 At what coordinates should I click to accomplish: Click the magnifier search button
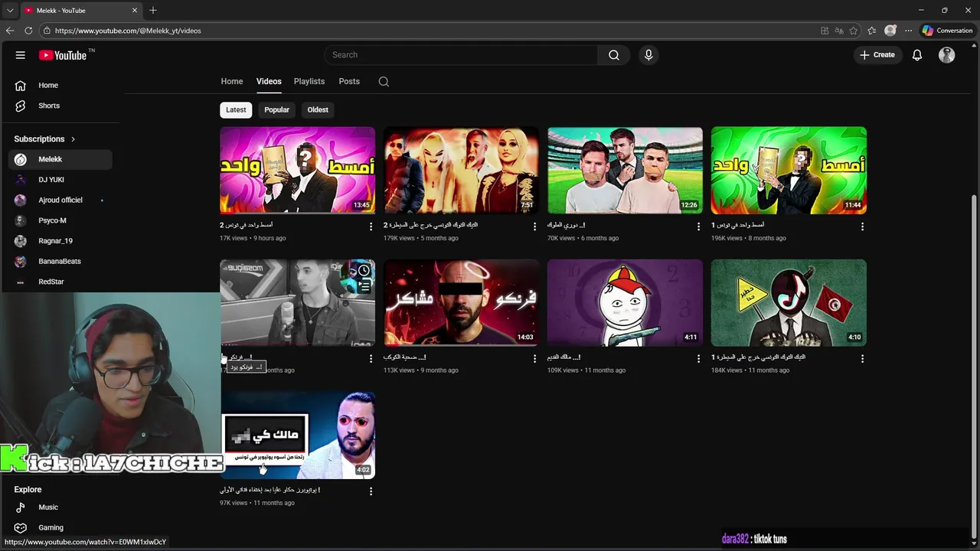tap(614, 55)
